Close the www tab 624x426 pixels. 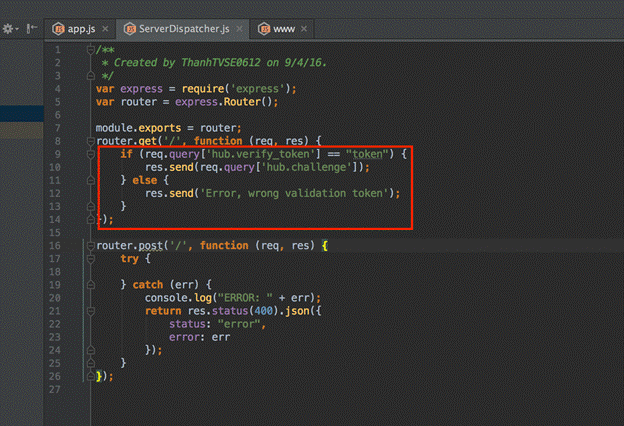coord(304,29)
